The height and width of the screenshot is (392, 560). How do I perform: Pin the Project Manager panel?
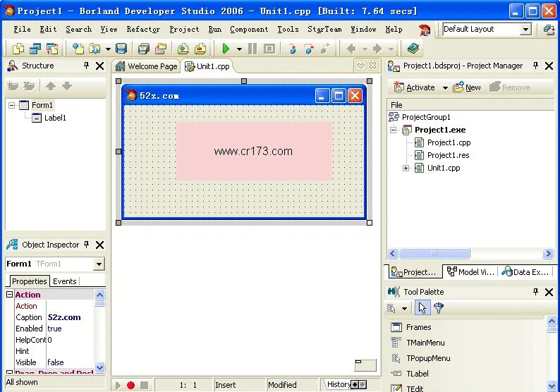535,66
